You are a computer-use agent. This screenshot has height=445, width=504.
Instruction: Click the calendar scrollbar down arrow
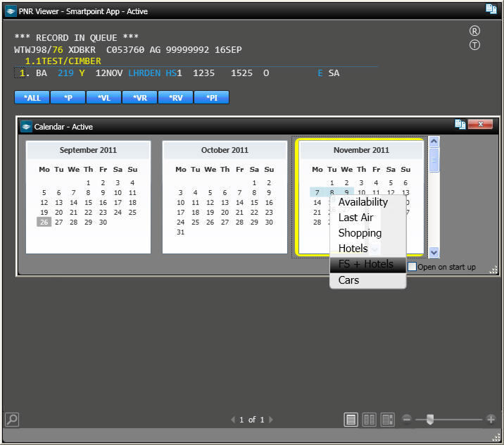(434, 252)
